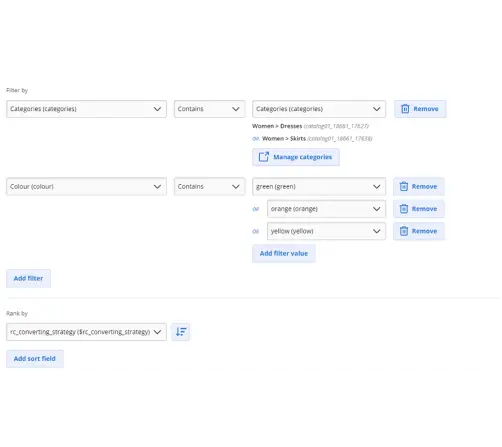The width and height of the screenshot is (502, 447).
Task: Open the Categories (categories) field dropdown
Action: (86, 109)
